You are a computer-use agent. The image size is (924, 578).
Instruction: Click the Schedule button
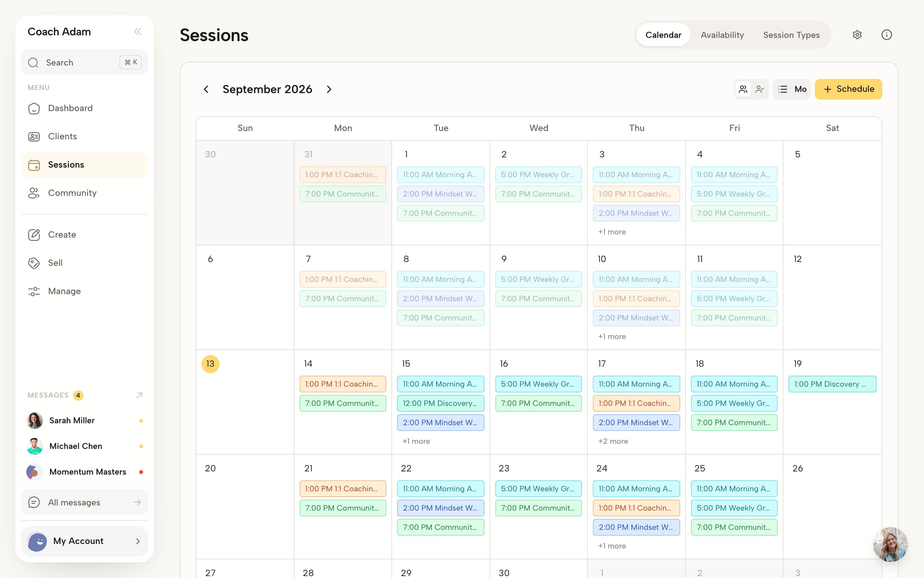coord(848,90)
